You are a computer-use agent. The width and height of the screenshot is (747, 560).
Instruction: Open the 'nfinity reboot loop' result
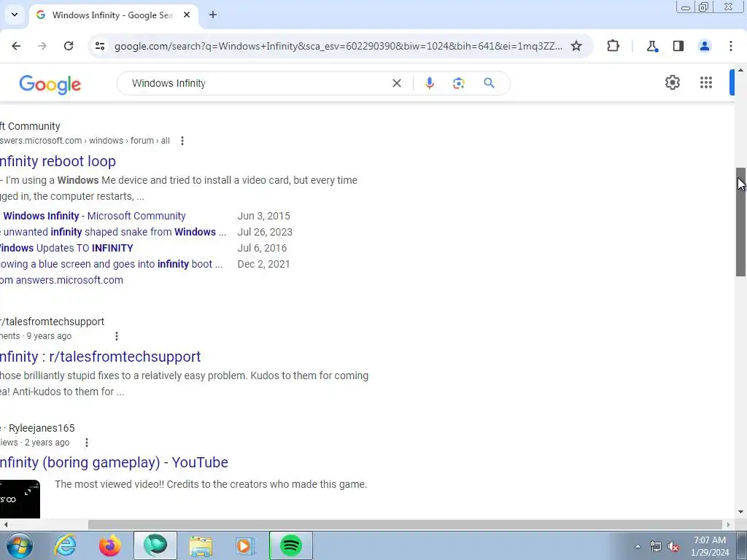click(x=58, y=161)
